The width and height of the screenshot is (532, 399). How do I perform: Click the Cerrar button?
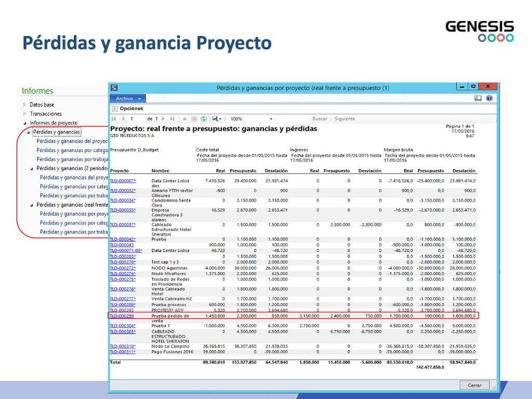475,385
